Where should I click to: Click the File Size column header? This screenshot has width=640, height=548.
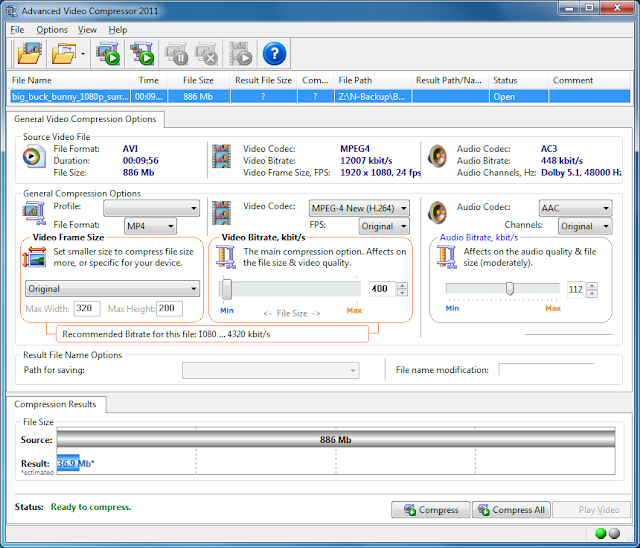coord(198,80)
